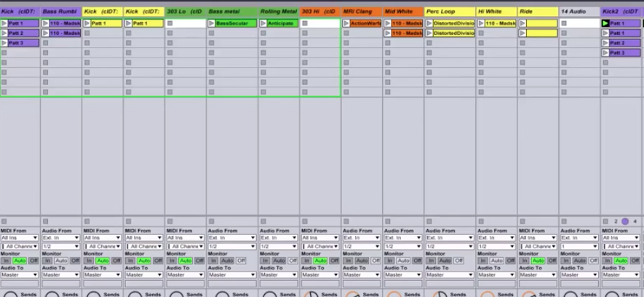The image size is (644, 297).
Task: Click clip stop button on 303 Lo track
Action: click(170, 221)
